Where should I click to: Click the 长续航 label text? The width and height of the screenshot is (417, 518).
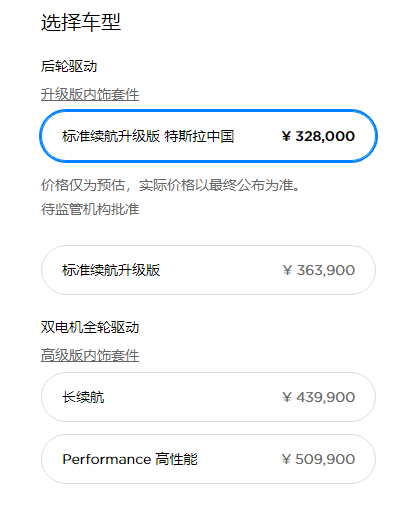(x=83, y=397)
